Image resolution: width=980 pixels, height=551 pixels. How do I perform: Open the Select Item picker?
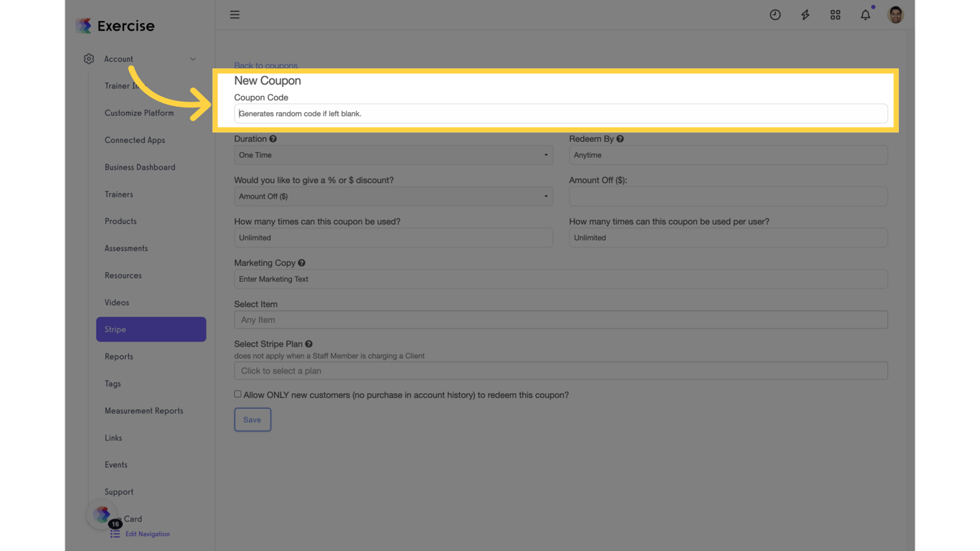point(560,319)
